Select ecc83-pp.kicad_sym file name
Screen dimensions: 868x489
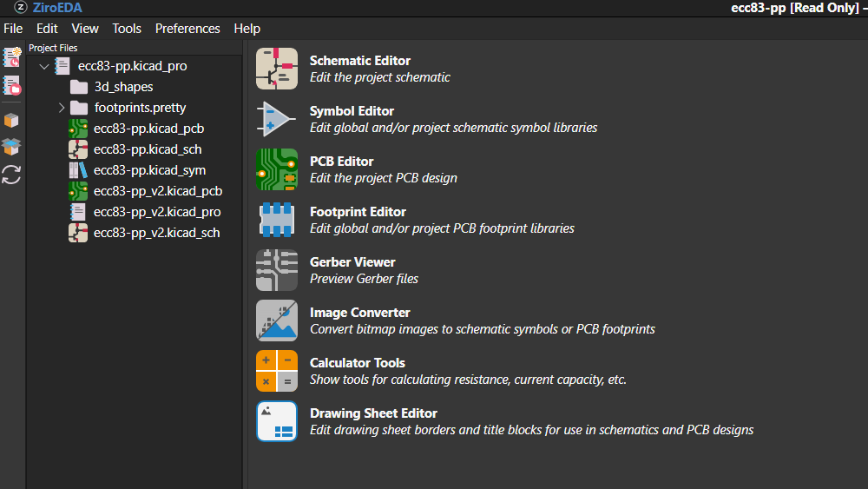(x=149, y=170)
